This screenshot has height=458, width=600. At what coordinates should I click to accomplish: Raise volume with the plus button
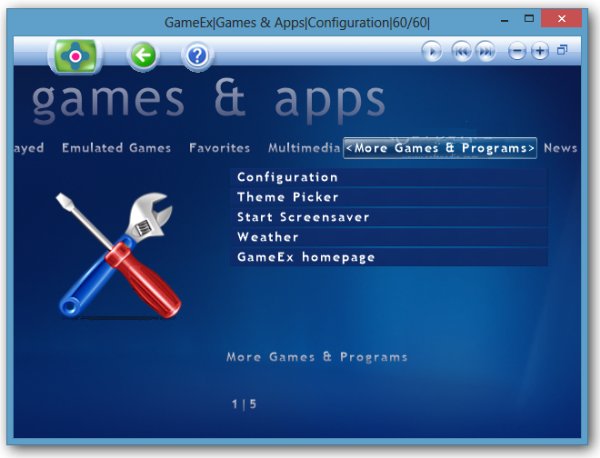pos(540,51)
